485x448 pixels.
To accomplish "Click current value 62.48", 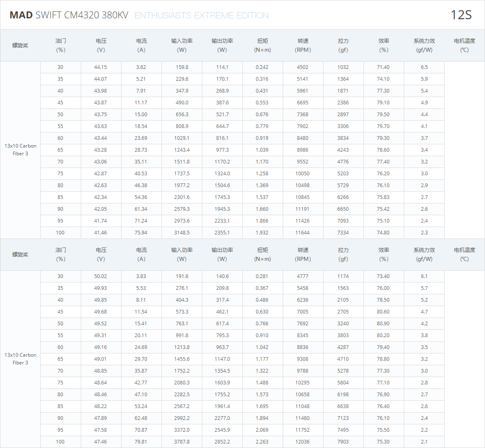I will pyautogui.click(x=141, y=418).
